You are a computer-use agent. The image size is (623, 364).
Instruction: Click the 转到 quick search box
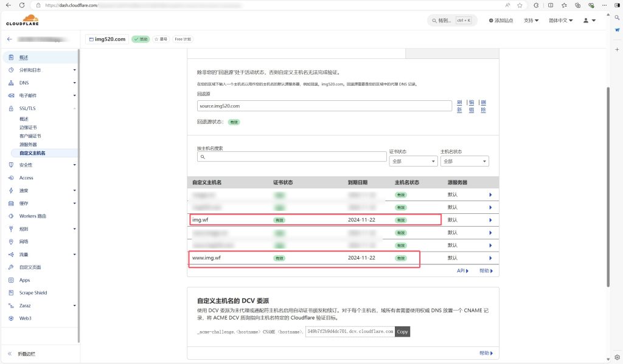[452, 20]
